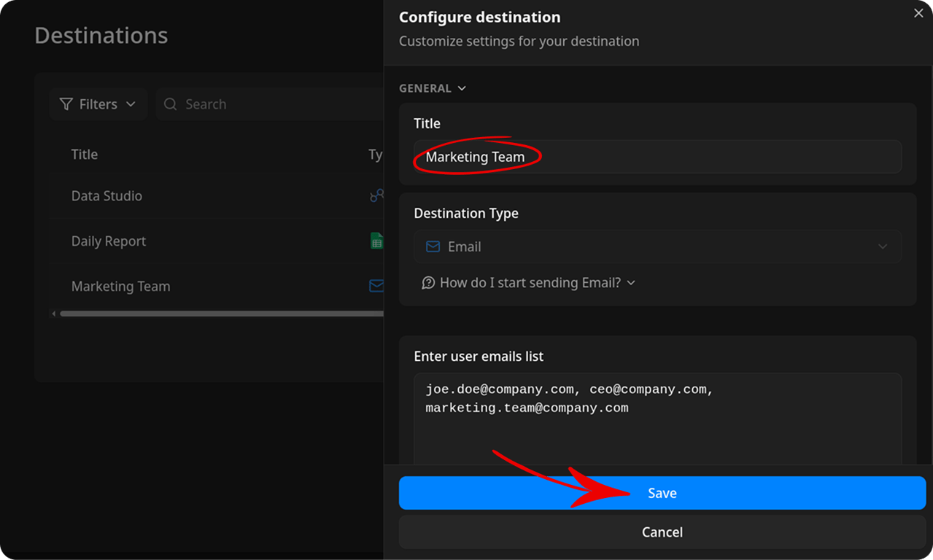Viewport: 933px width, 560px height.
Task: Open the Filters dropdown
Action: [x=98, y=104]
